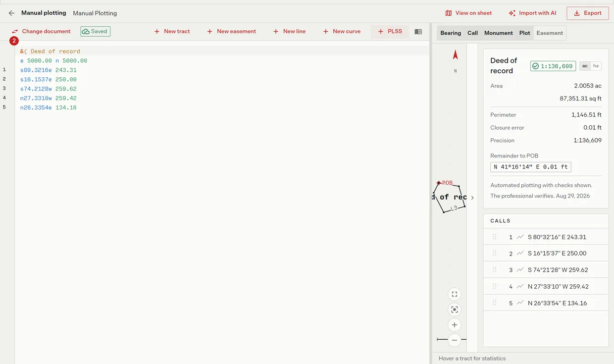614x364 pixels.
Task: Click line-type icon of call N 26°33'54" E
Action: click(x=520, y=303)
